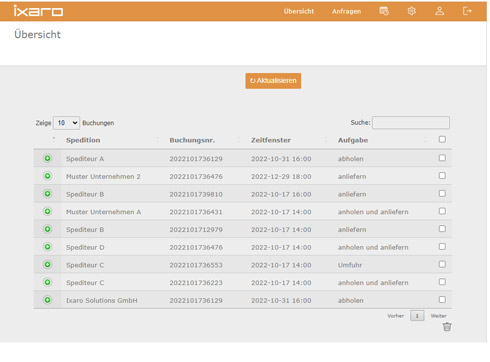Click the ixaro logo
Screen dimensions: 490x362
(x=38, y=11)
